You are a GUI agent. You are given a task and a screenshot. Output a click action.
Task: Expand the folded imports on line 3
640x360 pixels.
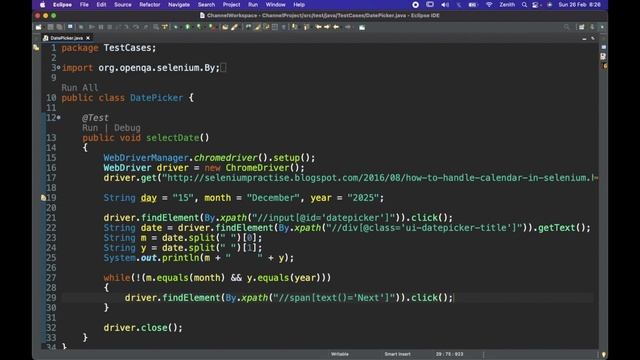coord(59,68)
